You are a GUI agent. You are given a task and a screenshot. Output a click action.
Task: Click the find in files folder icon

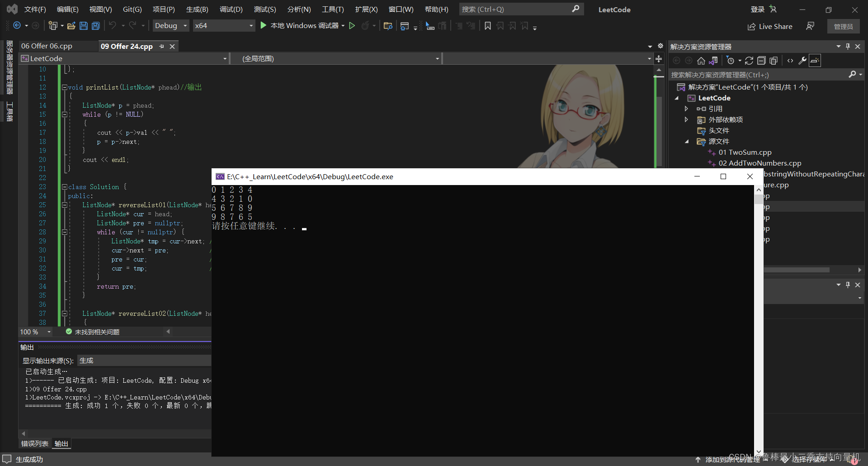388,26
